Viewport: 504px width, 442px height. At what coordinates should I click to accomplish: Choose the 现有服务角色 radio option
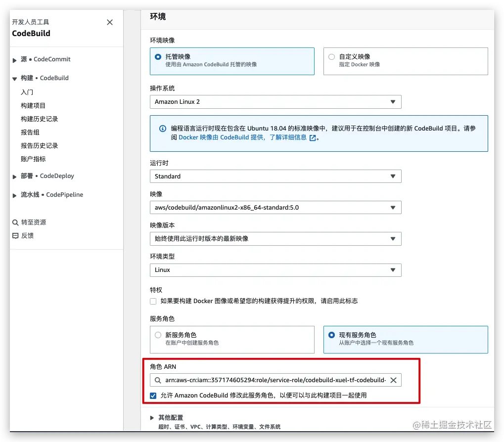(331, 335)
